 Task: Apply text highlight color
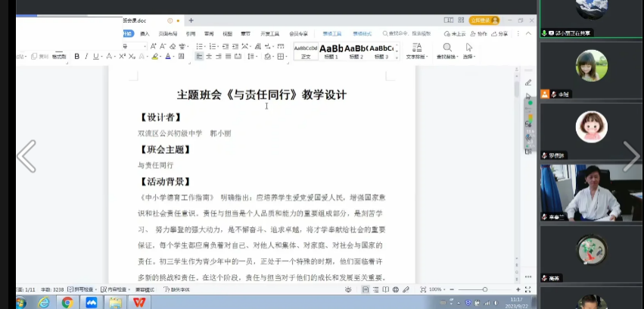154,57
